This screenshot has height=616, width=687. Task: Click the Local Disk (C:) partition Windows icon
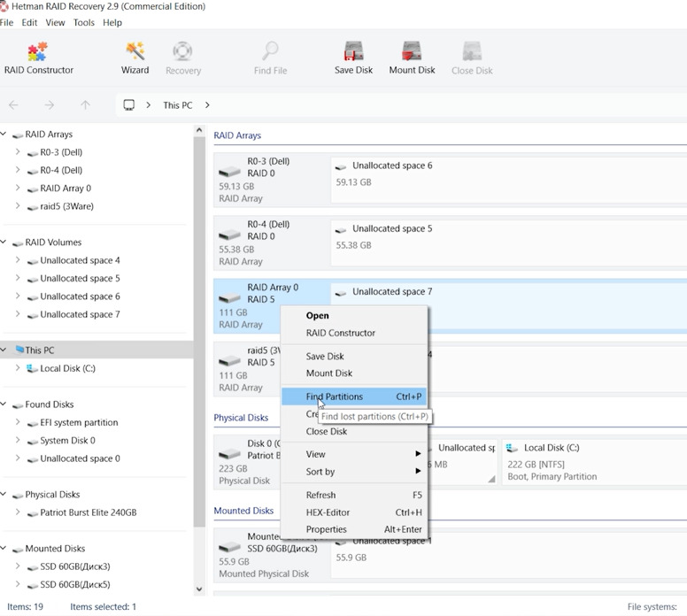point(512,448)
